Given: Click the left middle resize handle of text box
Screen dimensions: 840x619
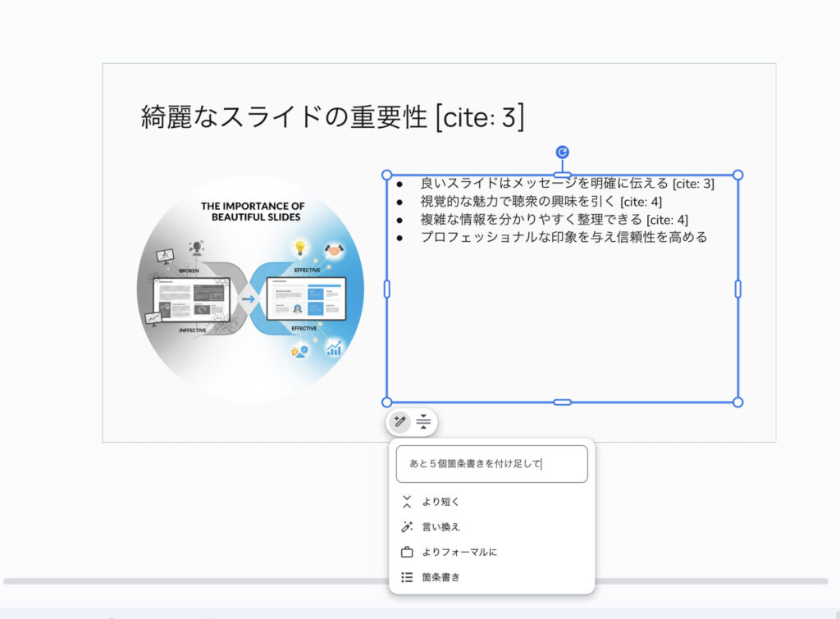Looking at the screenshot, I should pos(386,289).
